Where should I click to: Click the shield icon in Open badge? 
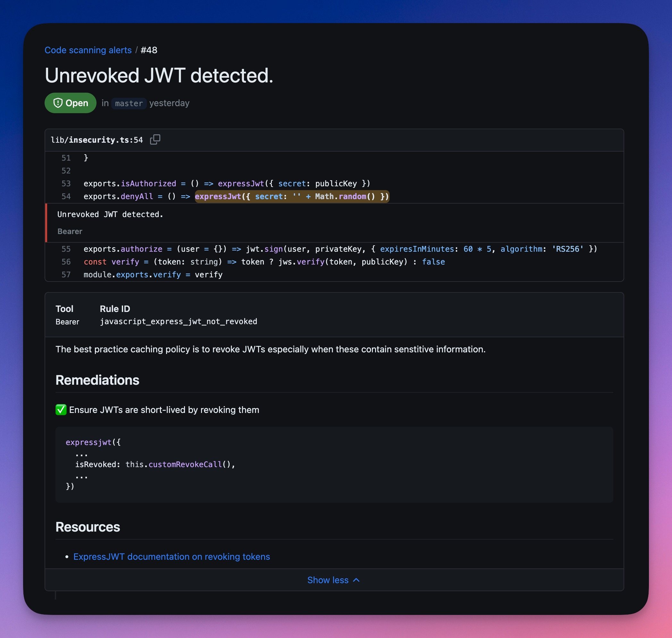(58, 103)
